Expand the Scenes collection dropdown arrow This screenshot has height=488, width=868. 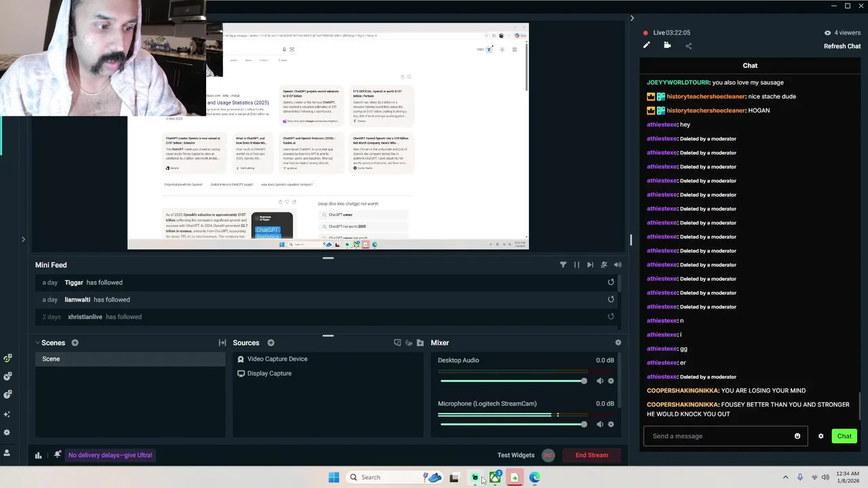pyautogui.click(x=38, y=343)
